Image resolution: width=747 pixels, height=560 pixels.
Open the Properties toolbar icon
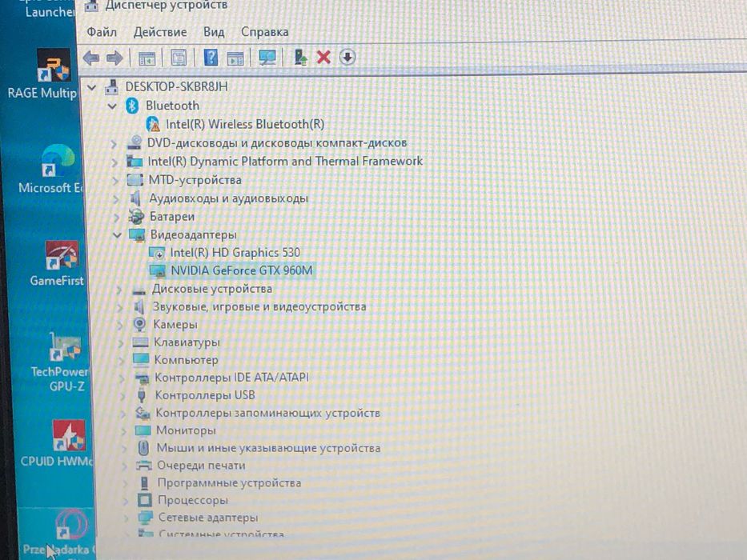[179, 58]
